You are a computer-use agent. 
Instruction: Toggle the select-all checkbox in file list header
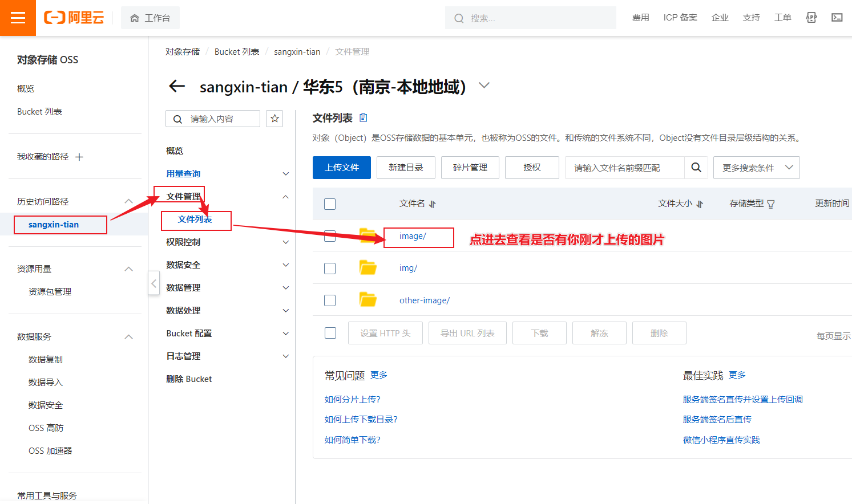(x=329, y=204)
